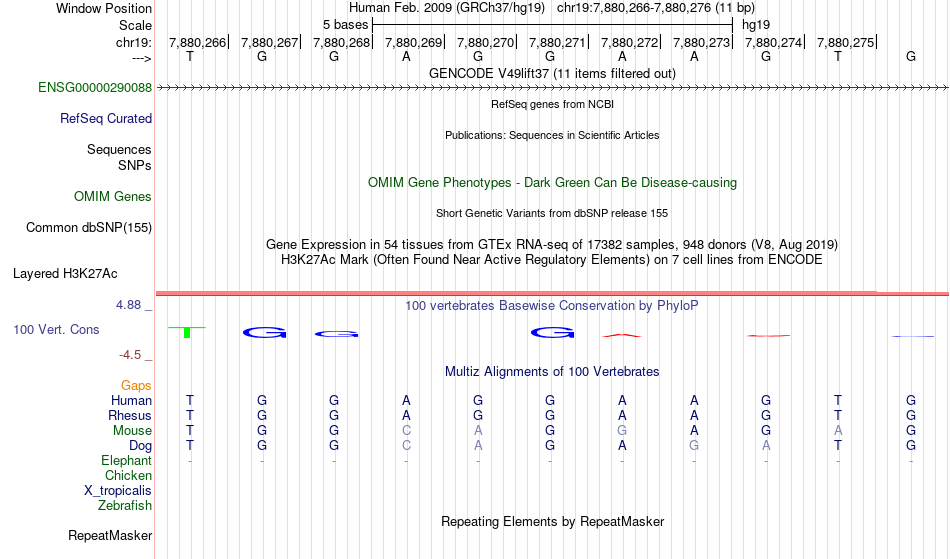The width and height of the screenshot is (950, 559).
Task: Click Short Genetic Variants from dbSNP title
Action: (552, 213)
